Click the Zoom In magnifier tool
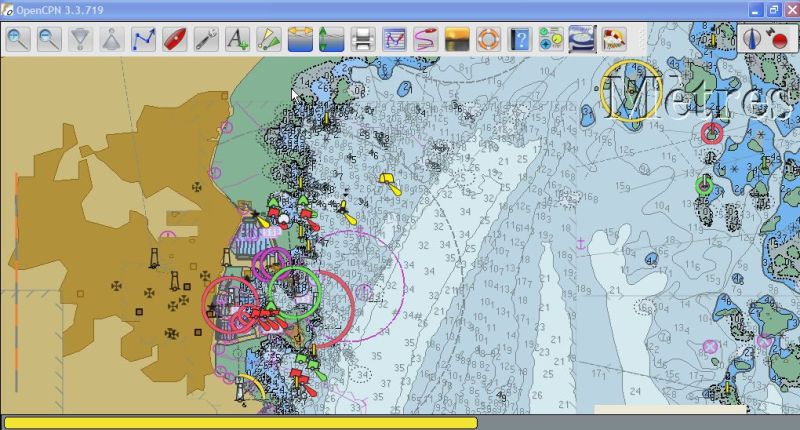This screenshot has width=800, height=430. (x=19, y=40)
